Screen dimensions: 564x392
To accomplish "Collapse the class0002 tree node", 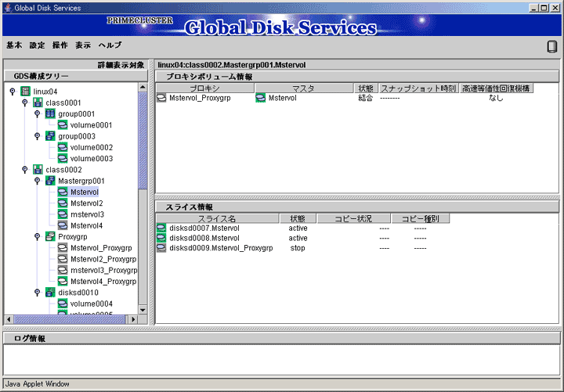I will (x=25, y=170).
